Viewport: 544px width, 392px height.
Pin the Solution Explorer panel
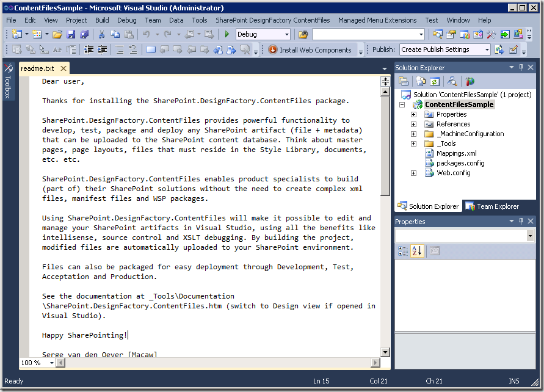pyautogui.click(x=521, y=67)
